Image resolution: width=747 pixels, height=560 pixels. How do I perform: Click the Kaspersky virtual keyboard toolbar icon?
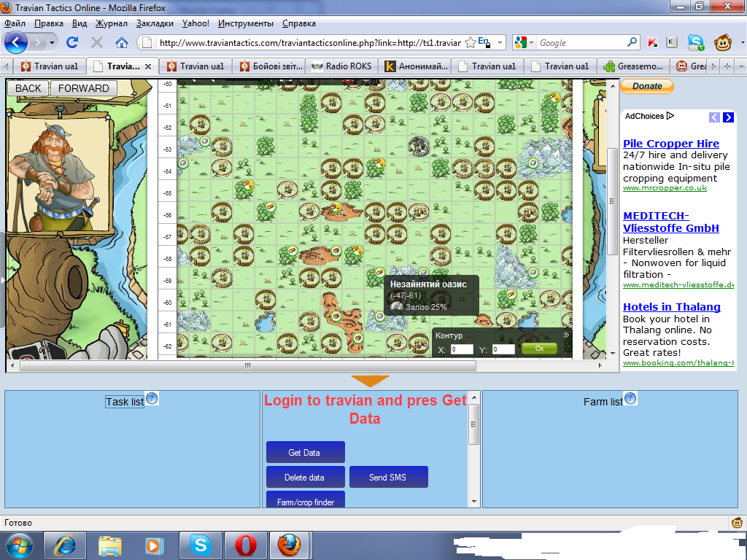tap(671, 42)
